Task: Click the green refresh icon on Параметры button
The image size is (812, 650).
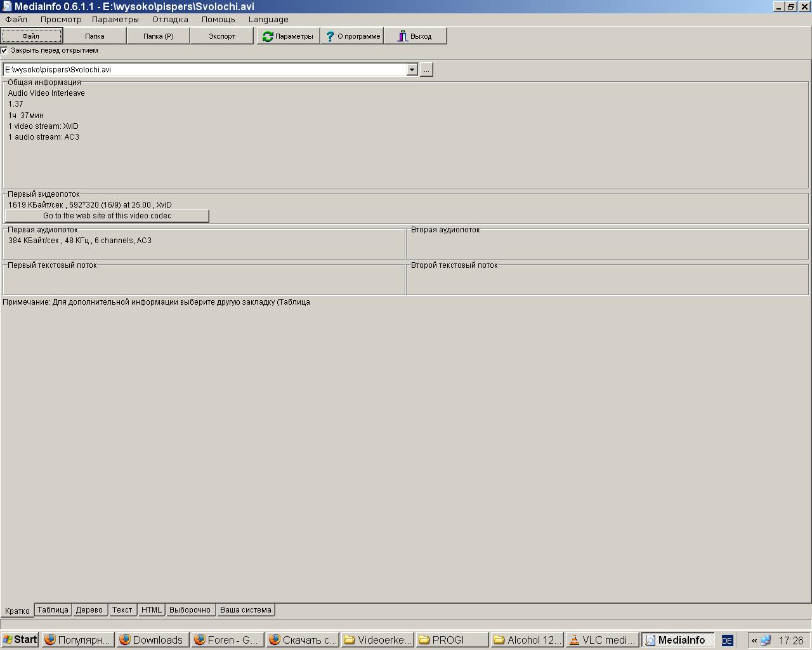Action: [x=268, y=36]
